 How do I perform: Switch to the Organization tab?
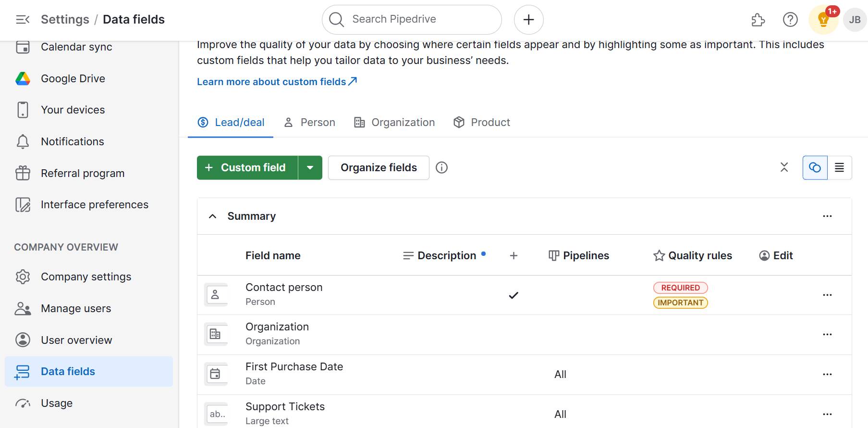pyautogui.click(x=394, y=122)
